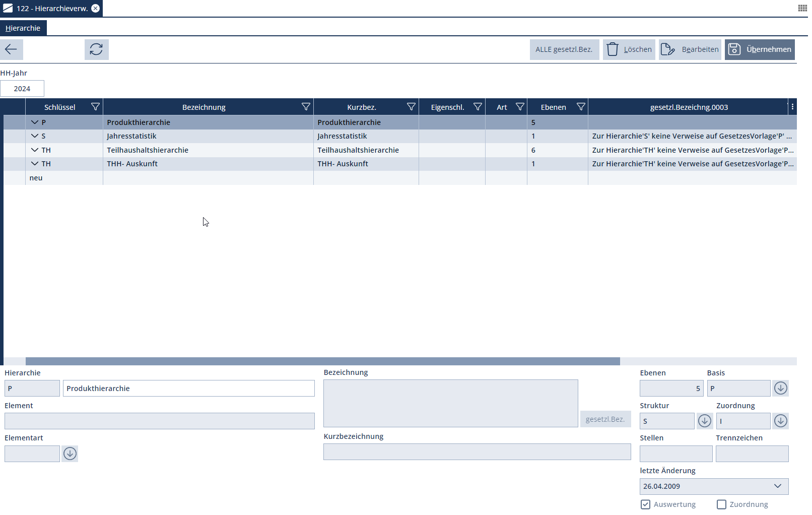Open the filter for Schlüssel column

(95, 107)
